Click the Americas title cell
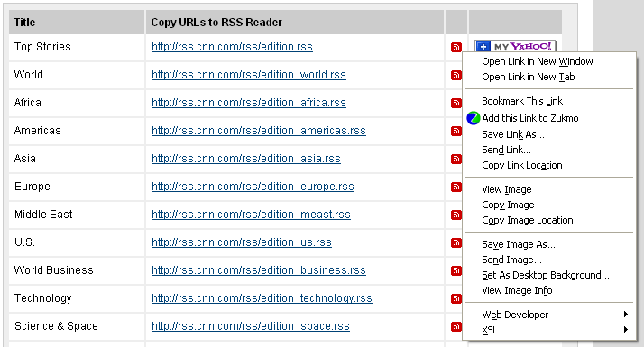Screen dimensions: 644x347 click(x=77, y=131)
